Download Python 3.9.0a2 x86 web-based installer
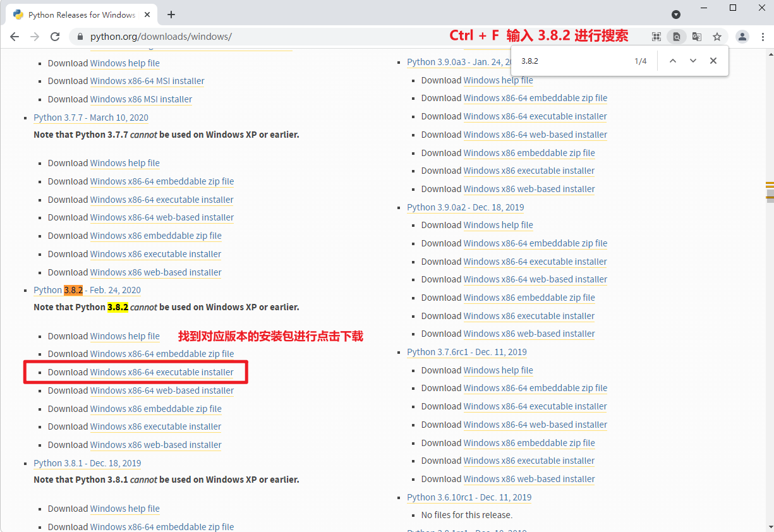Viewport: 774px width, 532px height. tap(529, 334)
